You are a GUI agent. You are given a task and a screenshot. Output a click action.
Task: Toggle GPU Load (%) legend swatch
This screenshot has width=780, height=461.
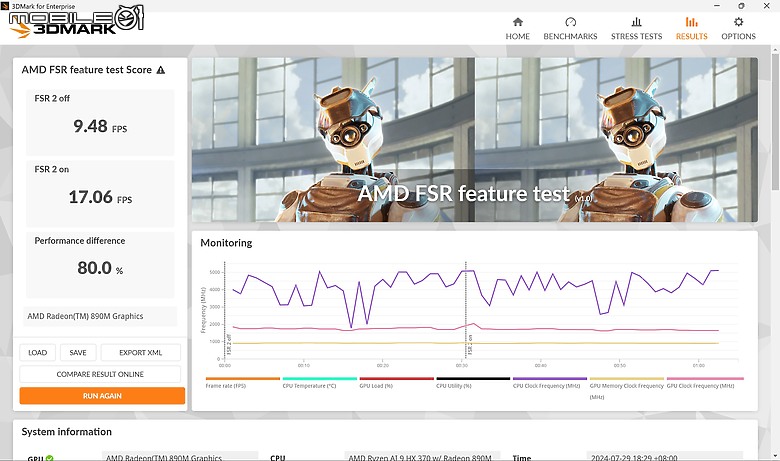[396, 378]
